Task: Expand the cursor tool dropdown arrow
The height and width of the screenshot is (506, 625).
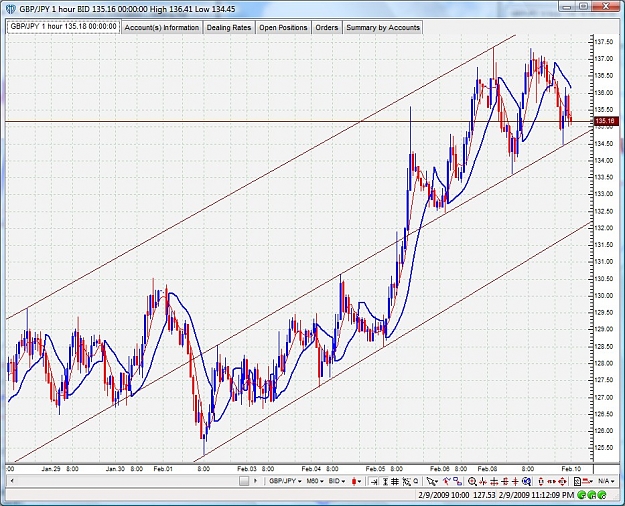Action: [x=436, y=482]
